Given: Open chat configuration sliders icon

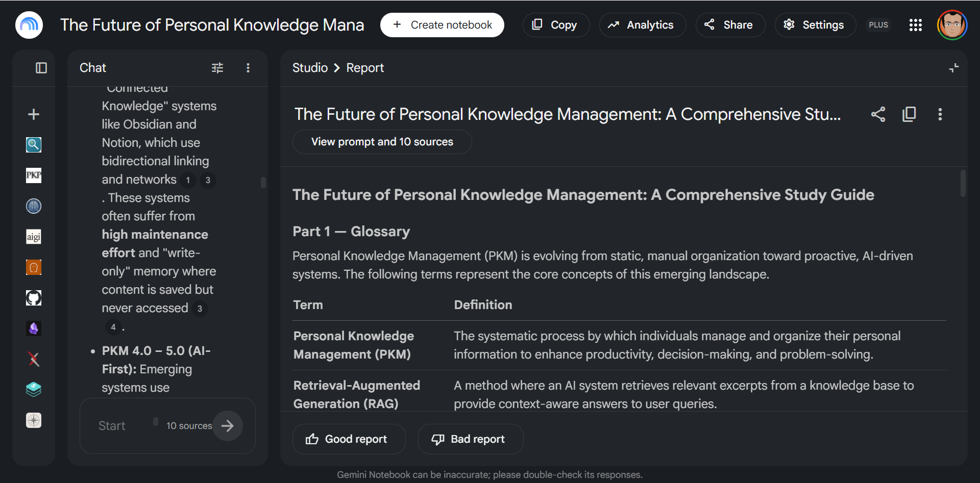Looking at the screenshot, I should pyautogui.click(x=217, y=68).
